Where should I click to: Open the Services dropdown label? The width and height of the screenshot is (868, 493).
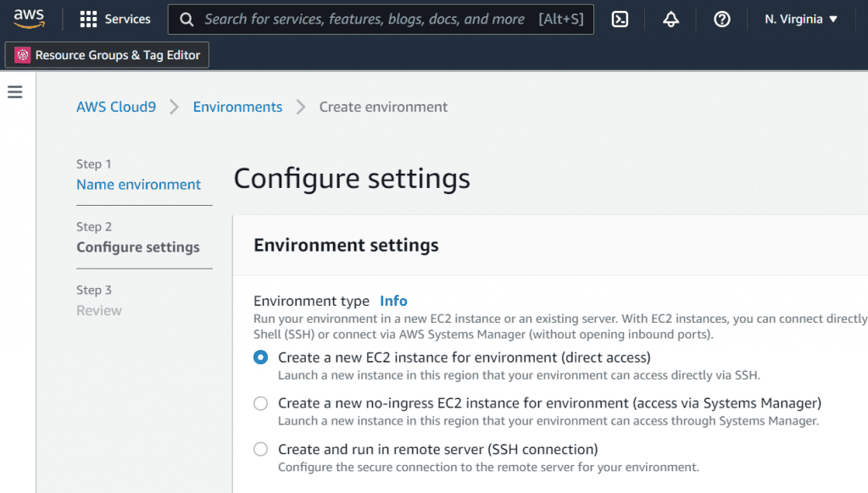pos(127,19)
